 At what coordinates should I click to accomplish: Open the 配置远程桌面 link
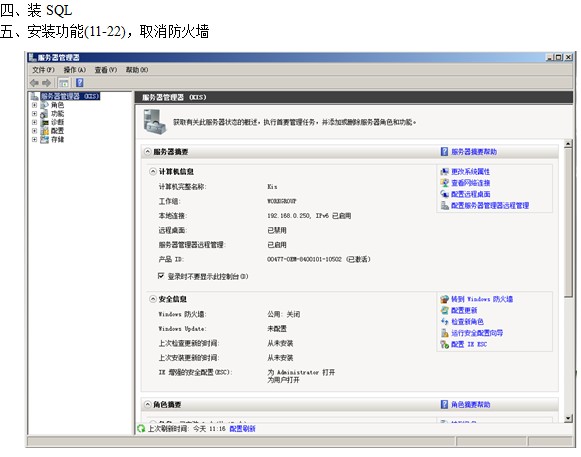[x=471, y=194]
